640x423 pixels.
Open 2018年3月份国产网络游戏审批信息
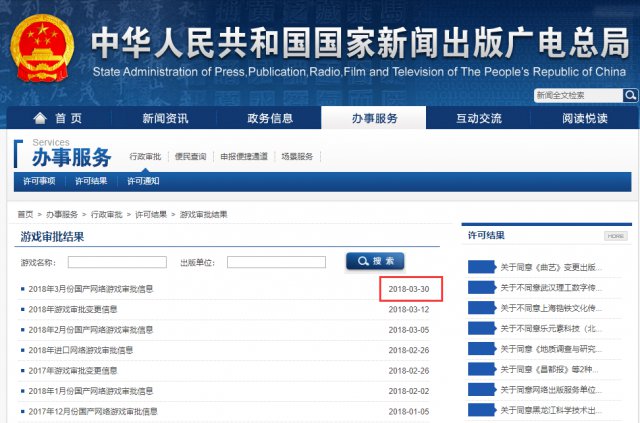pos(91,289)
